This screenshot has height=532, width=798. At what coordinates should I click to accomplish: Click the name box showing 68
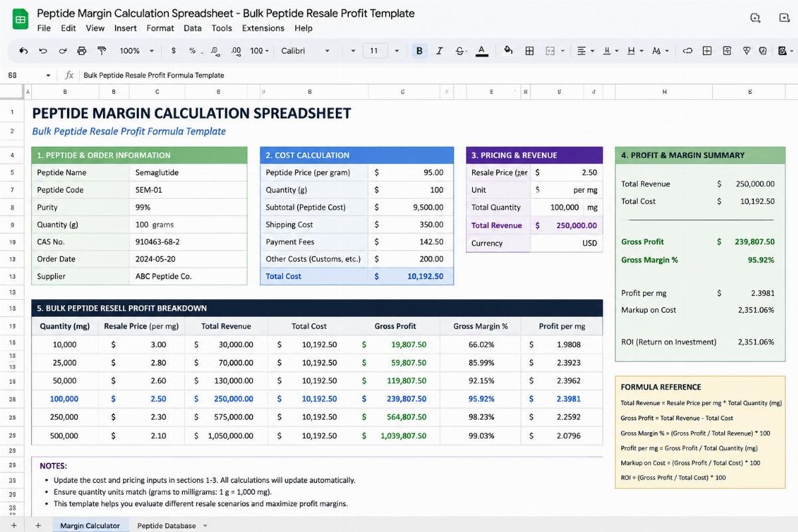(13, 75)
